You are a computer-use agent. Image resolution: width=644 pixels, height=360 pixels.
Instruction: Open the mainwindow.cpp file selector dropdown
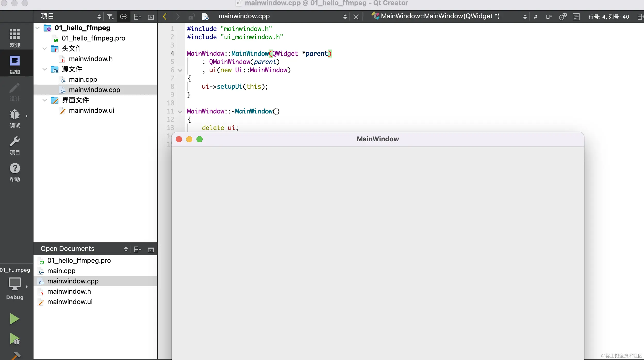click(345, 17)
